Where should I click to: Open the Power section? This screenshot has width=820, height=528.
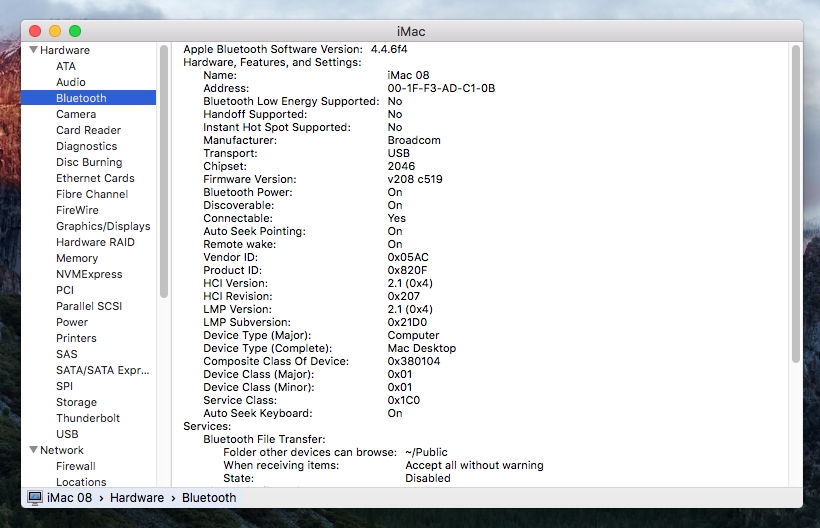point(72,322)
